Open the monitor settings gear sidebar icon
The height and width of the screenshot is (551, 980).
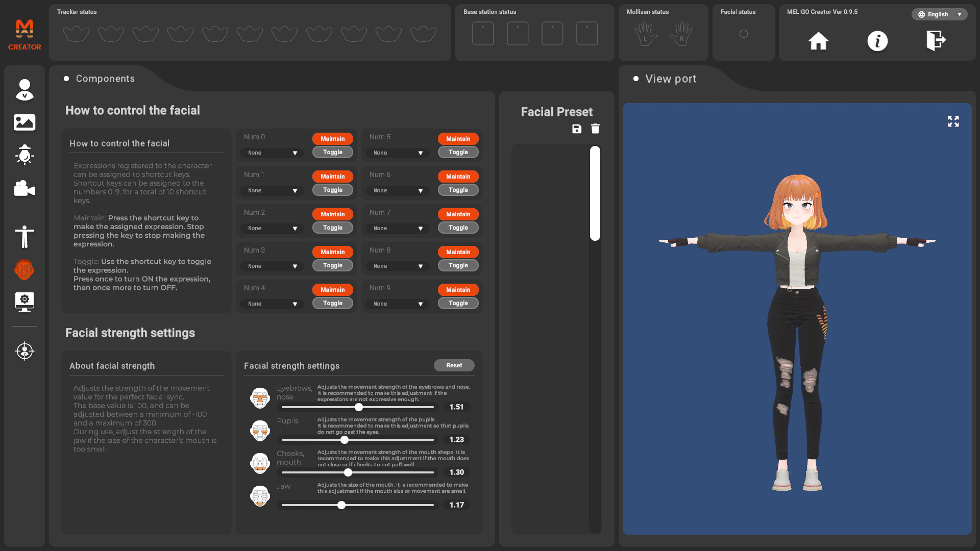[x=24, y=302]
